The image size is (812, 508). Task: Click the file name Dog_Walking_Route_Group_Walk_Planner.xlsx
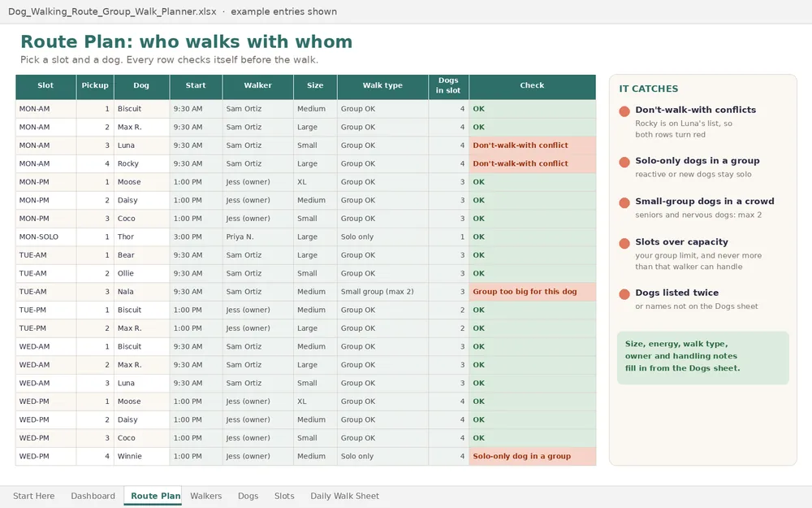(x=112, y=11)
